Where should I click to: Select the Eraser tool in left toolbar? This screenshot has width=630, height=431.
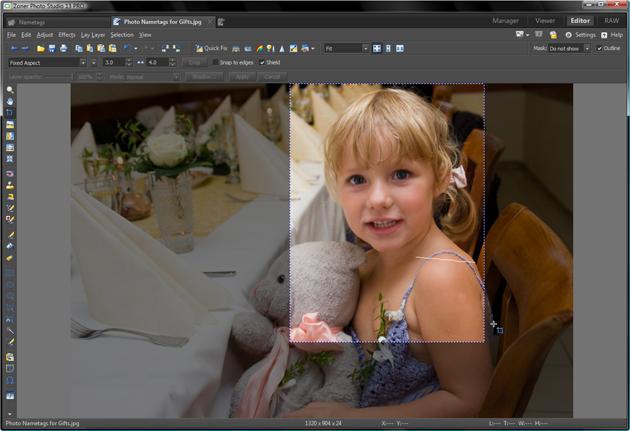coord(10,258)
